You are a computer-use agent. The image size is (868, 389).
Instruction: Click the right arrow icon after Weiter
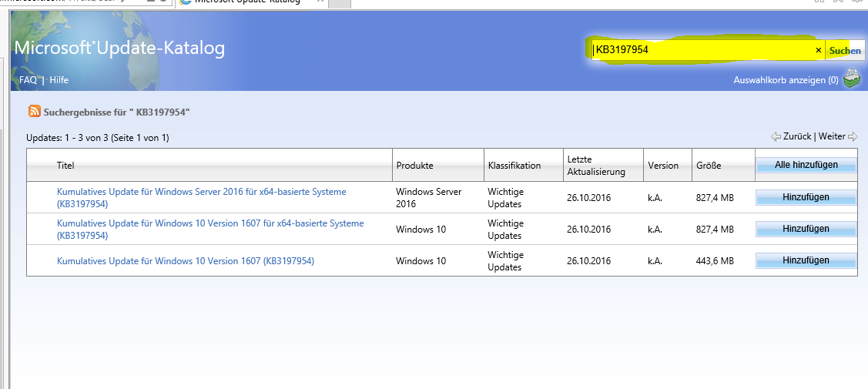coord(853,136)
